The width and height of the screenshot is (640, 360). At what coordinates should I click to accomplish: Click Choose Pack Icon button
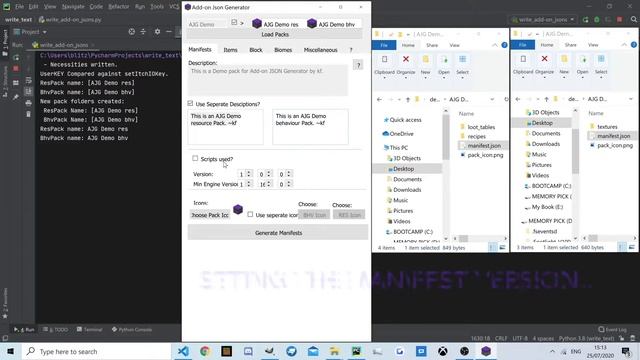pyautogui.click(x=210, y=215)
